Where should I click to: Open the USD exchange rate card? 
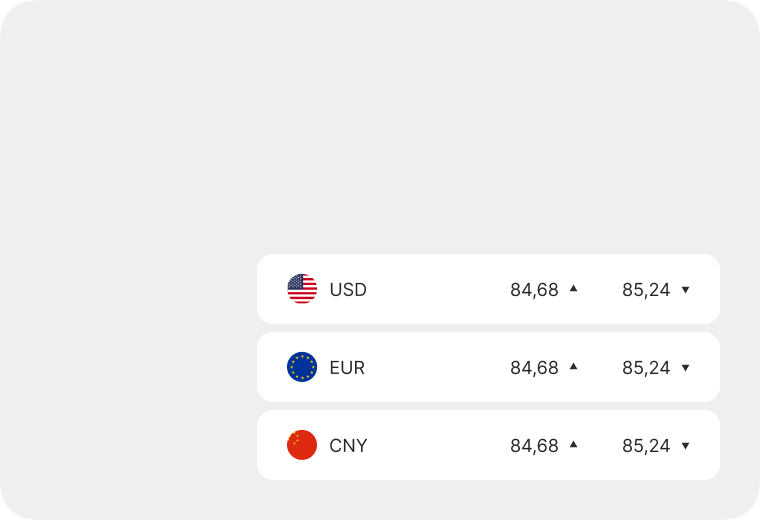coord(430,289)
